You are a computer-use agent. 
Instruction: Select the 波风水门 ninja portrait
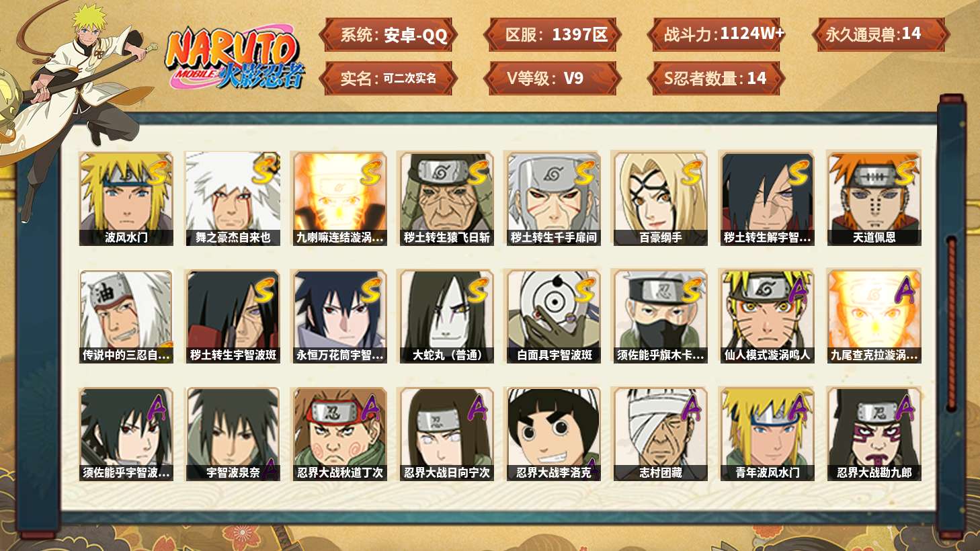tap(126, 199)
